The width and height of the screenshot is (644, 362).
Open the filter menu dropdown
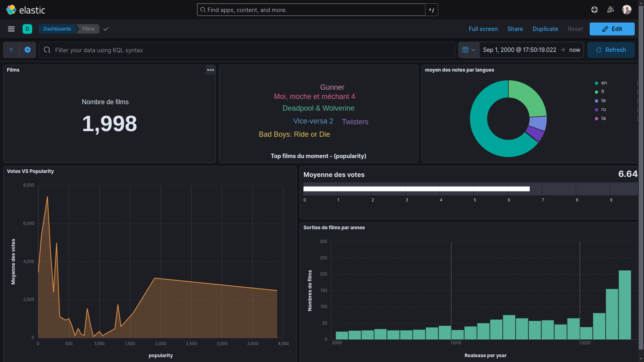(x=11, y=50)
